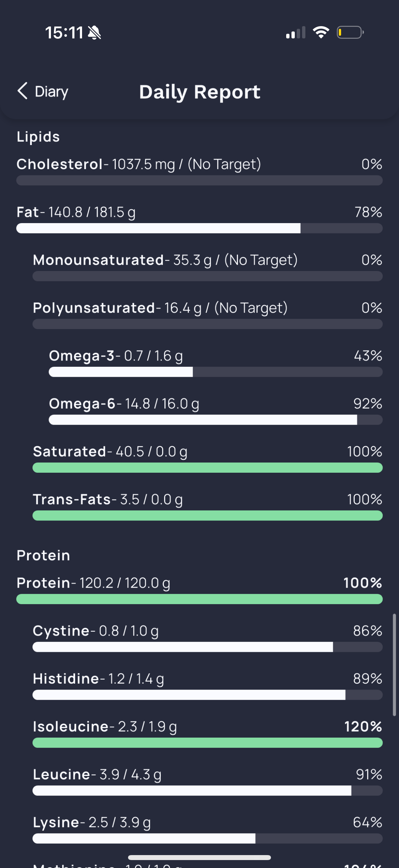
Task: Select the Lysine nutrient row
Action: coord(207,829)
